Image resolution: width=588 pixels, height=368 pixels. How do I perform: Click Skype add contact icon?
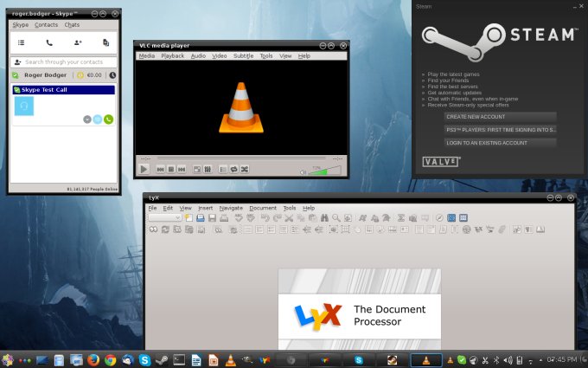(x=78, y=42)
